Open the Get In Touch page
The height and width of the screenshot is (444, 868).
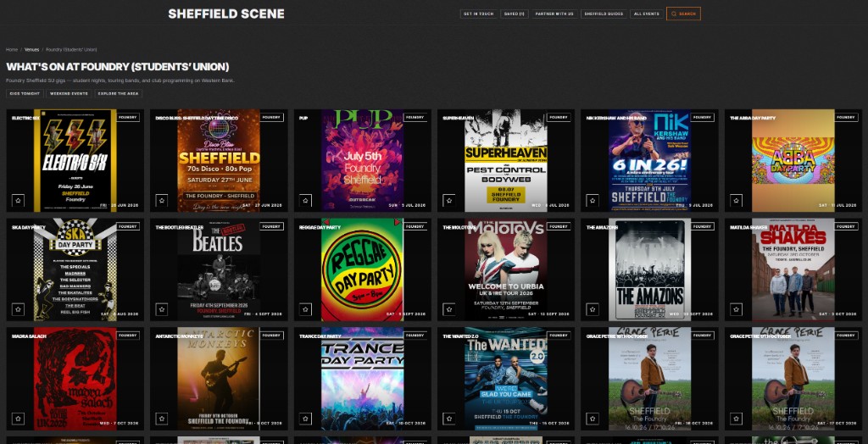(478, 14)
